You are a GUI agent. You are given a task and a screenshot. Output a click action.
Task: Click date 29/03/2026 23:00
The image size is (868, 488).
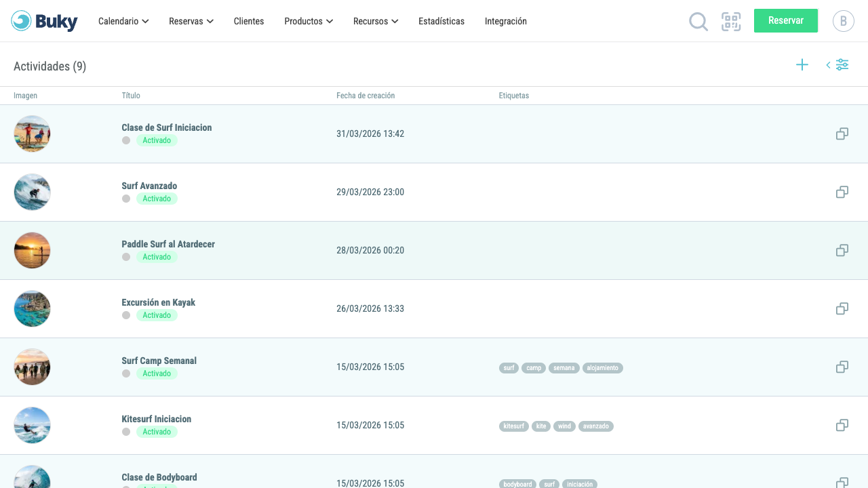370,192
